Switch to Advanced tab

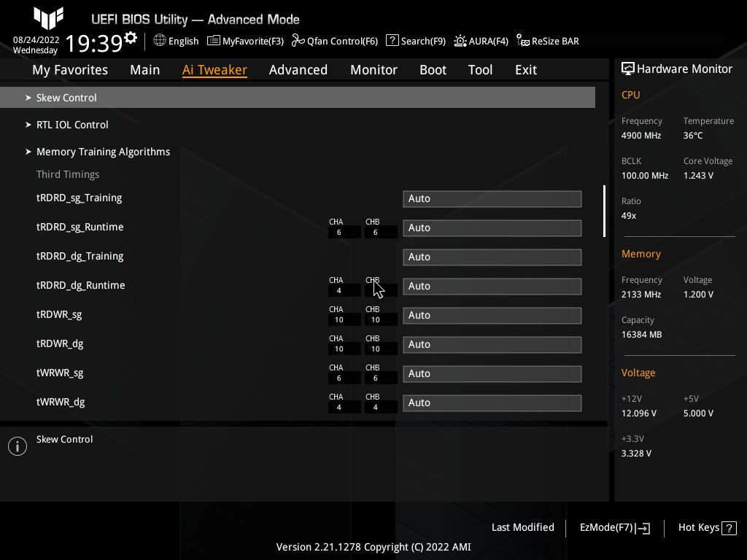pos(298,69)
